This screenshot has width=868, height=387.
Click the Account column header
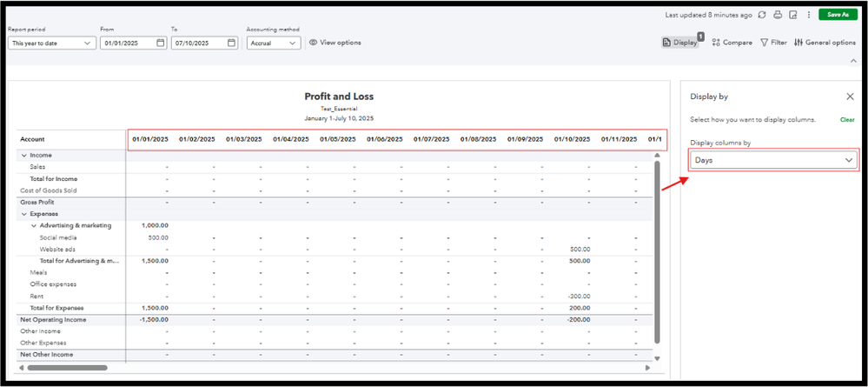click(x=32, y=140)
